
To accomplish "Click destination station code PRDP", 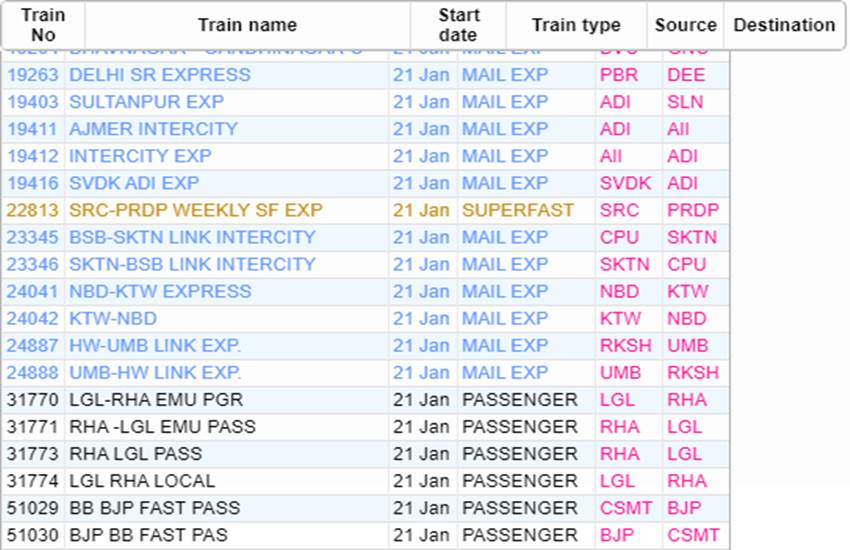I will pos(692,210).
